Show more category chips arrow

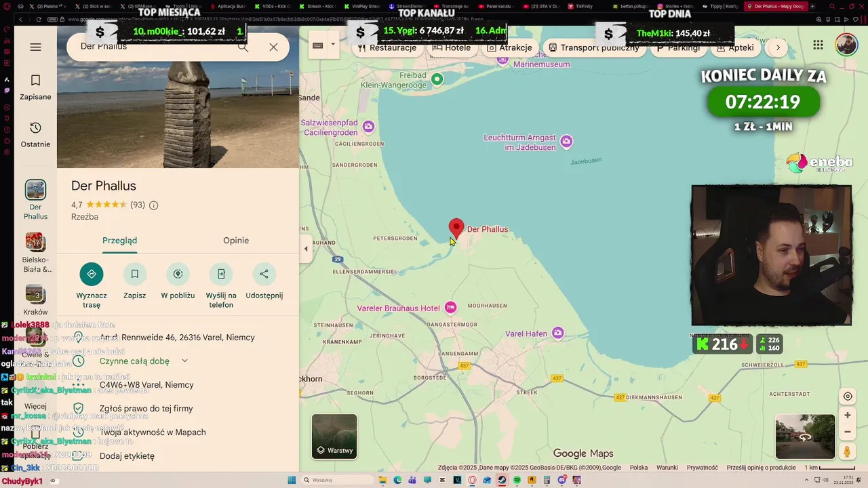778,47
